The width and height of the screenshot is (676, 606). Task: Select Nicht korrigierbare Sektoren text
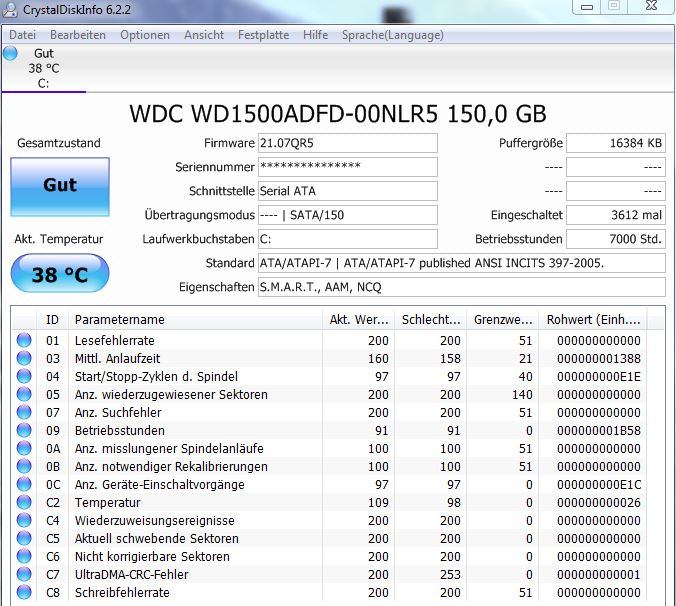152,557
